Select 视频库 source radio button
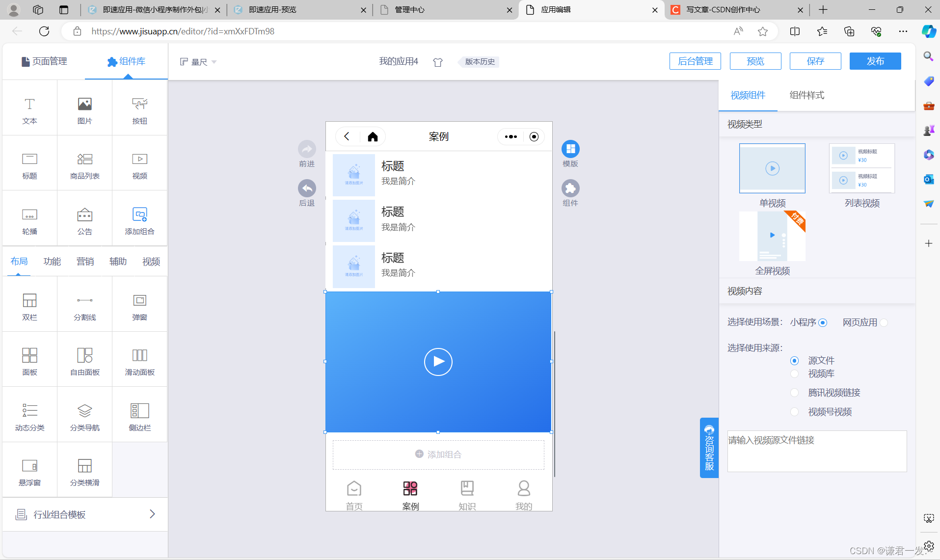The width and height of the screenshot is (940, 560). point(794,374)
